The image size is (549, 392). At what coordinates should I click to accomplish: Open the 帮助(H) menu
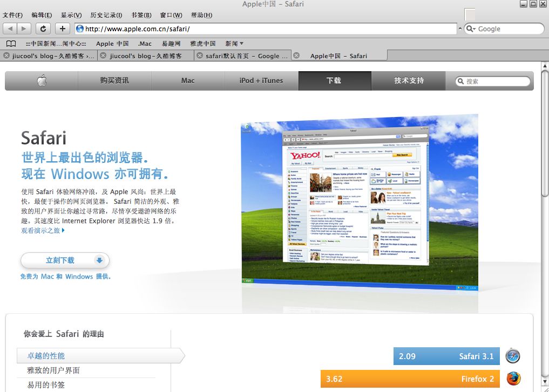tap(202, 15)
